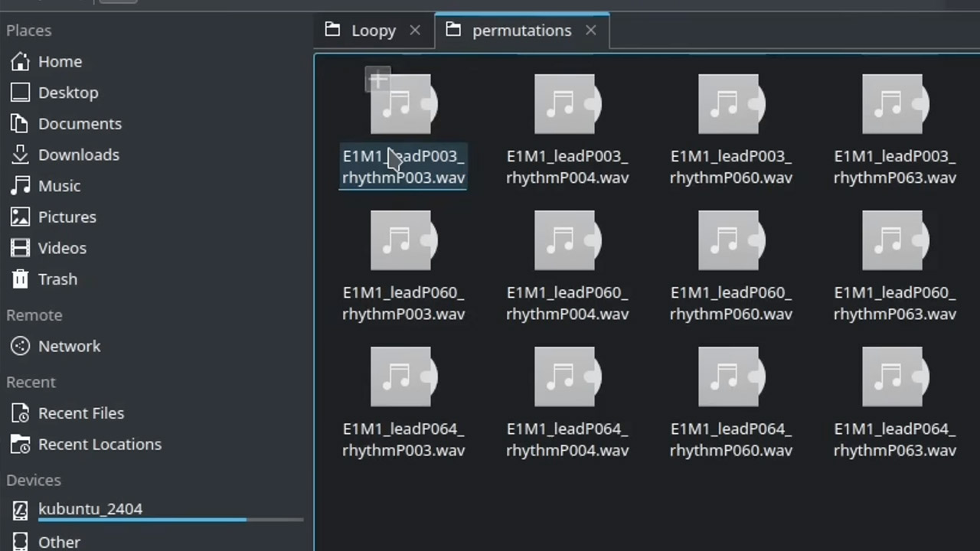Toggle selection plus icon on E1M1_leadP003_rhythmP003.wav
980x551 pixels.
coord(378,80)
